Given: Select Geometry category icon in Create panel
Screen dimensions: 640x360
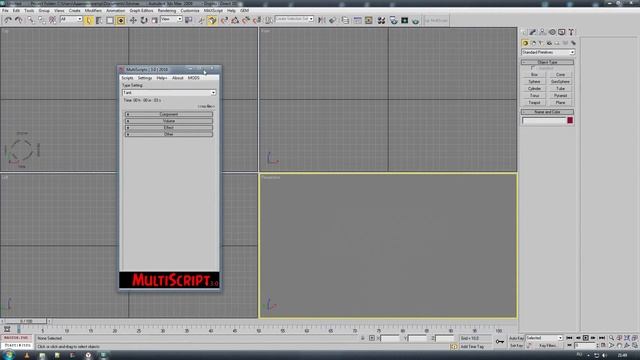Looking at the screenshot, I should tap(525, 43).
